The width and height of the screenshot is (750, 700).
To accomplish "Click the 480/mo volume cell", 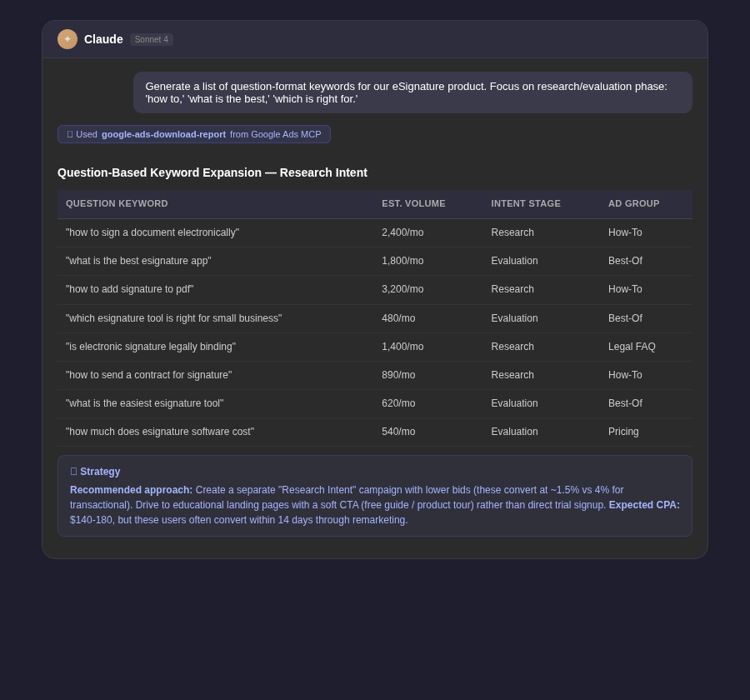I will [398, 318].
